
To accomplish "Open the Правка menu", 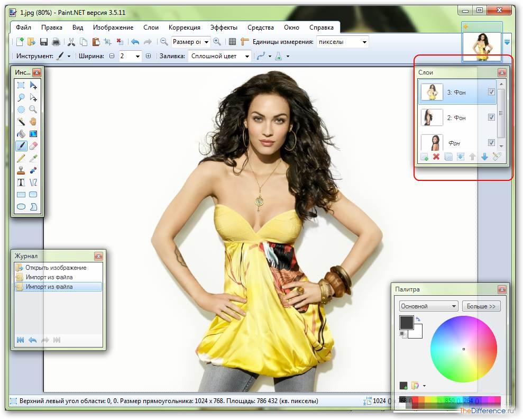I will pos(52,28).
